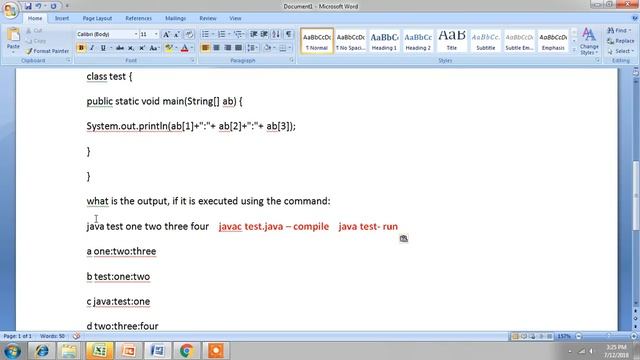
Task: Toggle subscript formatting
Action: (131, 48)
